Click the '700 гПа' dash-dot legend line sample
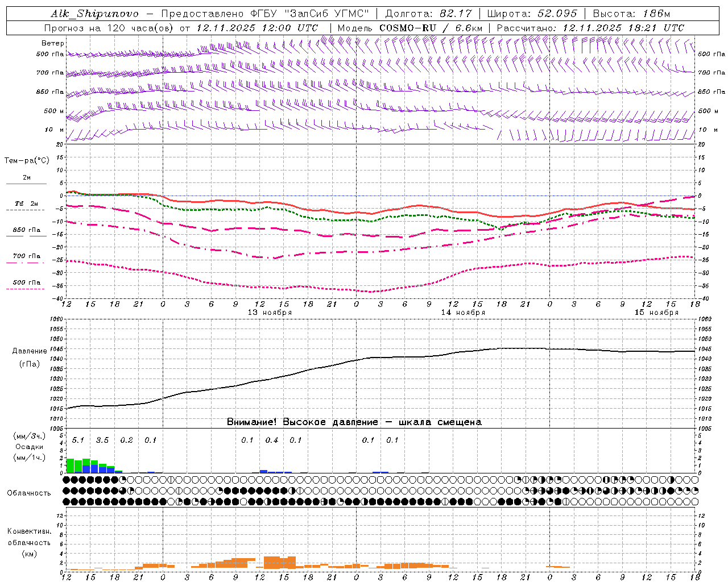Screen dimensions: 728x582 coord(25,263)
